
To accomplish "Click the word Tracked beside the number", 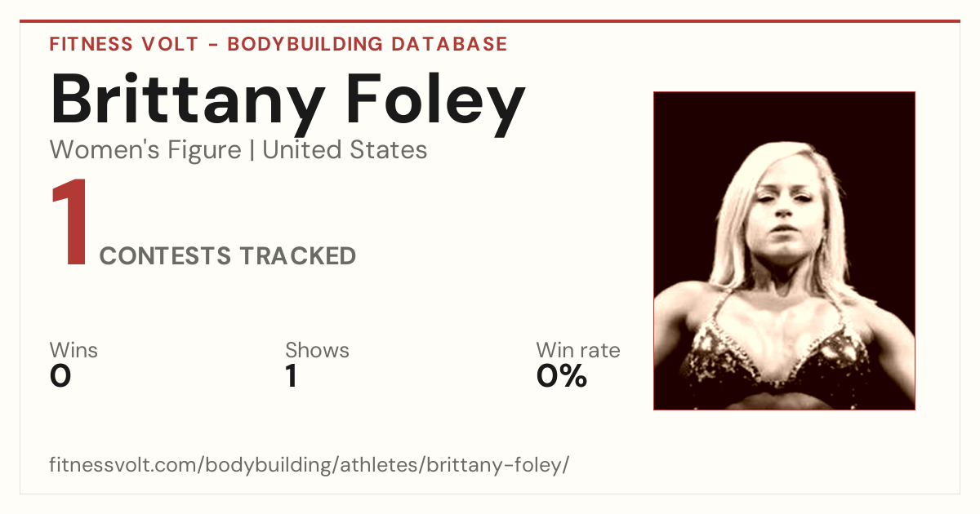I will pyautogui.click(x=297, y=256).
